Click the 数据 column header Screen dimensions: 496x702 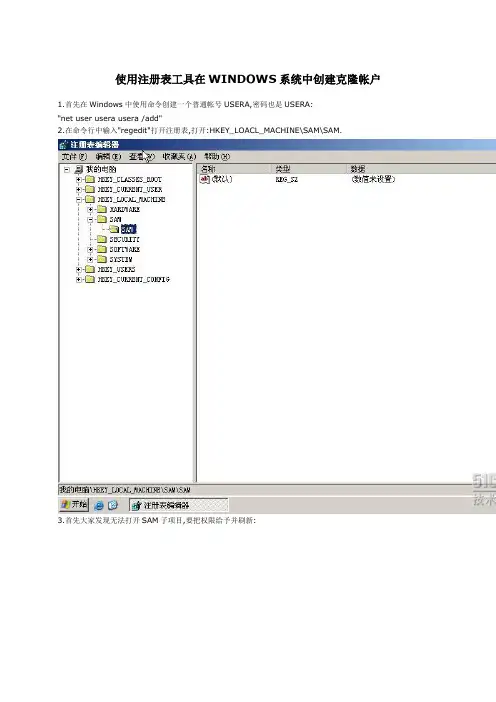[x=421, y=169]
